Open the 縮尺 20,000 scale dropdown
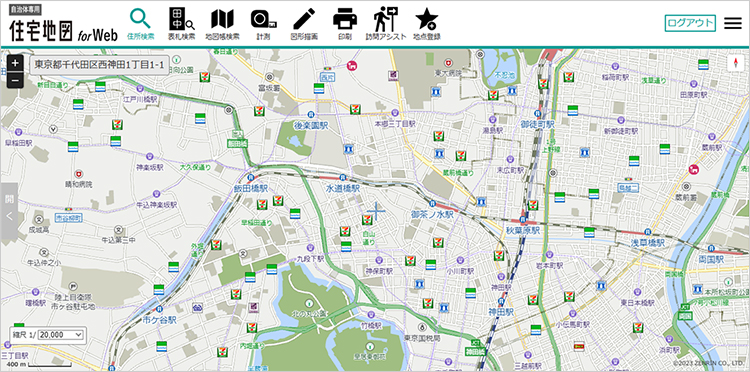 click(x=61, y=335)
